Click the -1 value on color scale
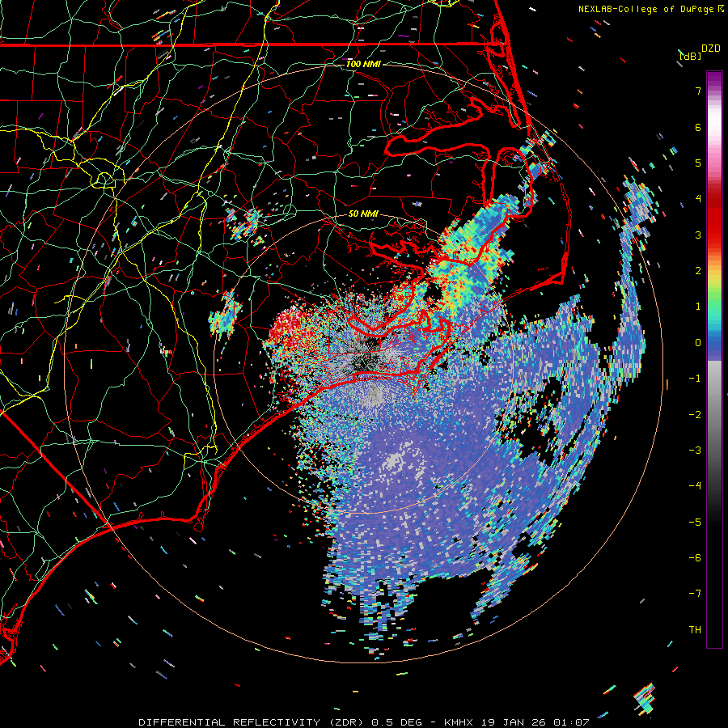Image resolution: width=728 pixels, height=728 pixels. click(695, 379)
